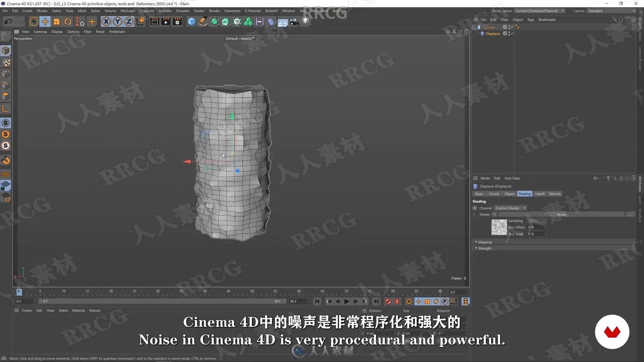644x362 pixels.
Task: Open the Subdivision Surface generators icon
Action: [x=214, y=22]
